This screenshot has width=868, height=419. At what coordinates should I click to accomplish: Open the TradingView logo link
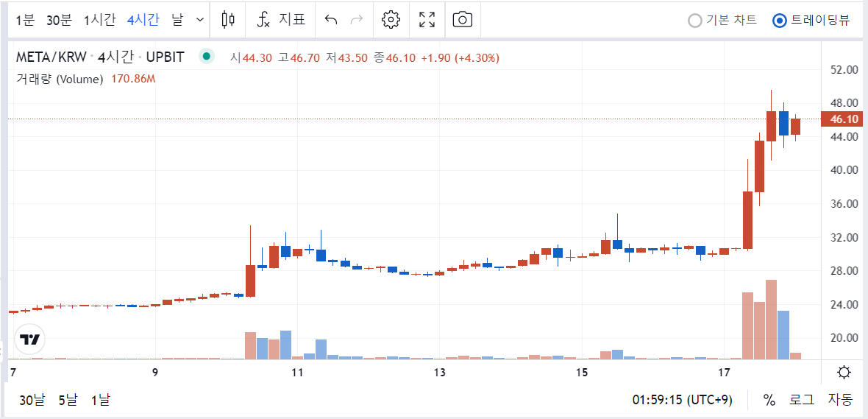tap(29, 339)
